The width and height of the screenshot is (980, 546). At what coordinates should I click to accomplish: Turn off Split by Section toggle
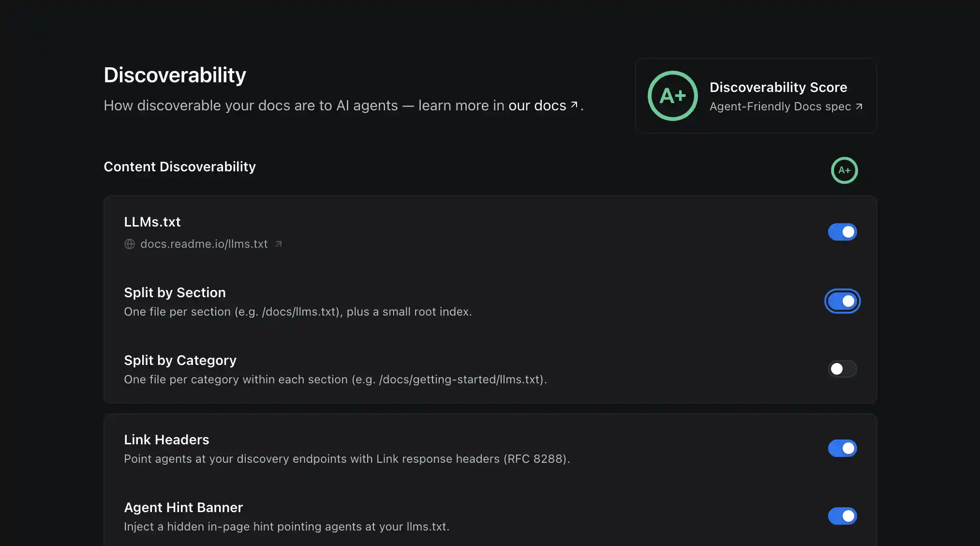coord(842,301)
